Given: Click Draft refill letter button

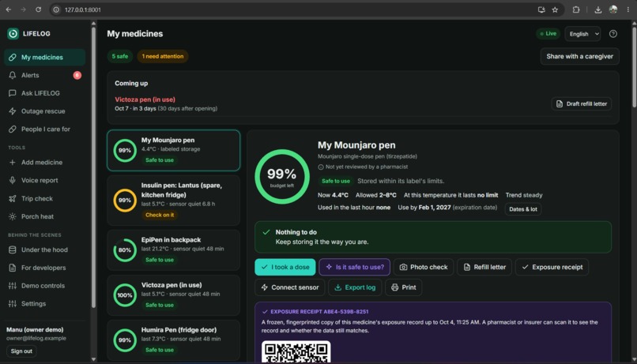Looking at the screenshot, I should pyautogui.click(x=582, y=104).
